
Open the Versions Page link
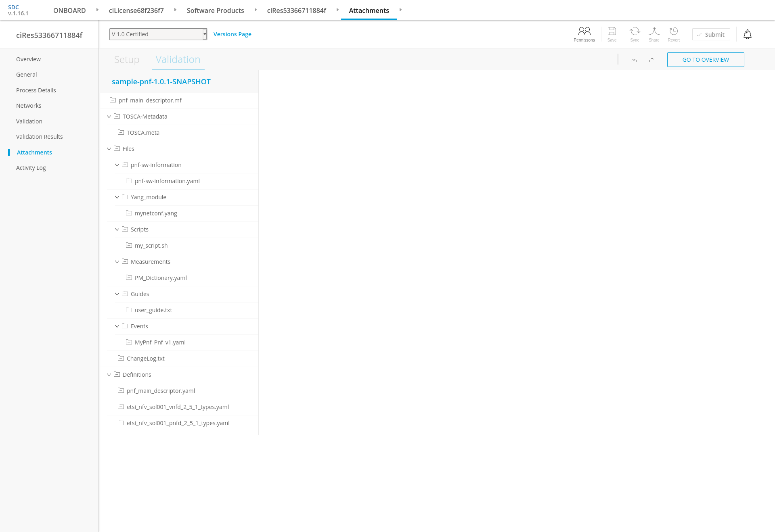click(232, 34)
